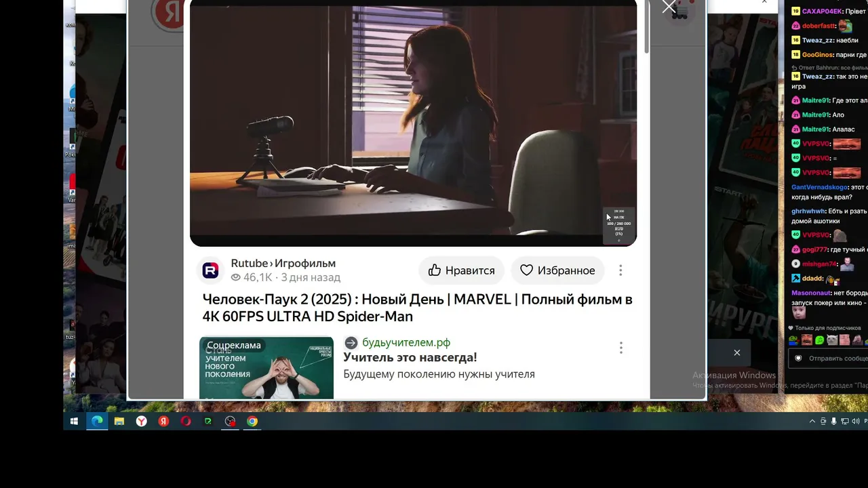Open the red Yandex Я taskbar icon

tap(163, 421)
